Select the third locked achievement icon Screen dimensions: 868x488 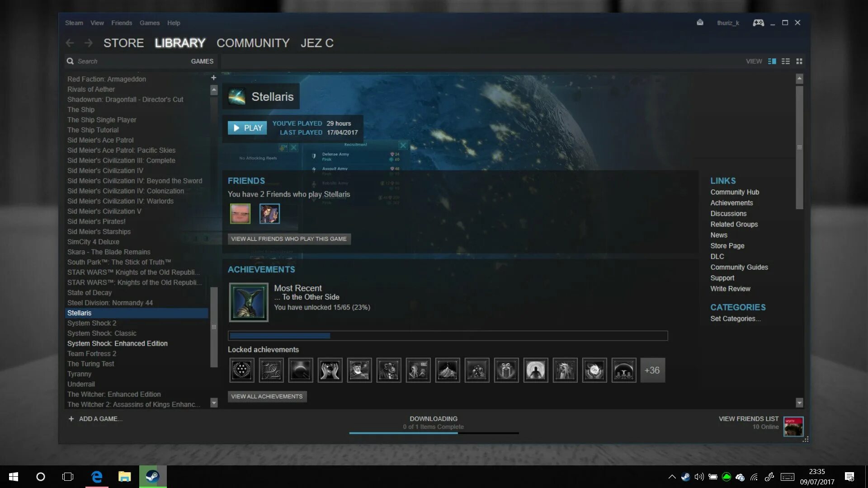point(301,370)
